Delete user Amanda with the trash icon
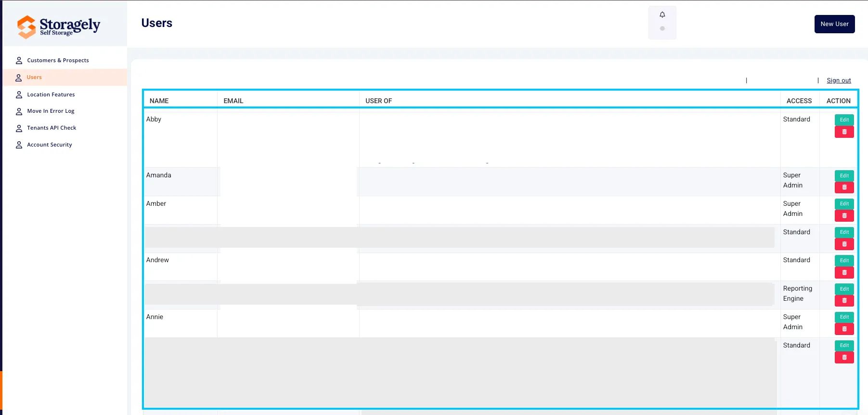Screen dimensions: 868x415 pyautogui.click(x=844, y=187)
